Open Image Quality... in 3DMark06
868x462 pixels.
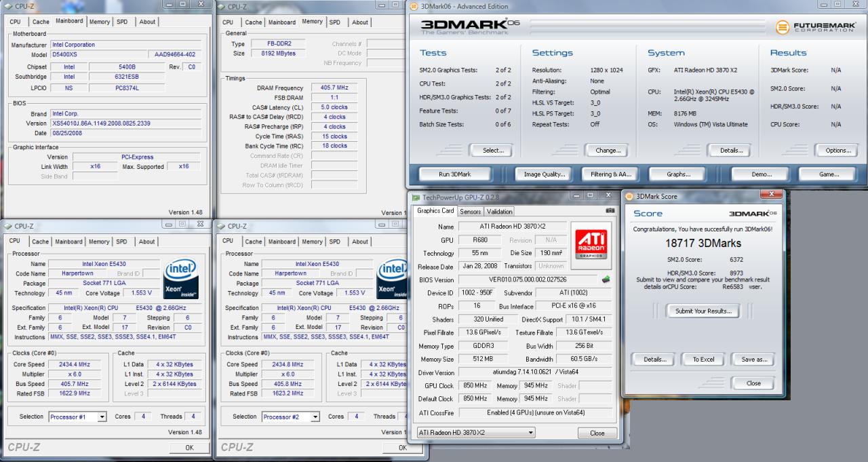click(x=545, y=174)
